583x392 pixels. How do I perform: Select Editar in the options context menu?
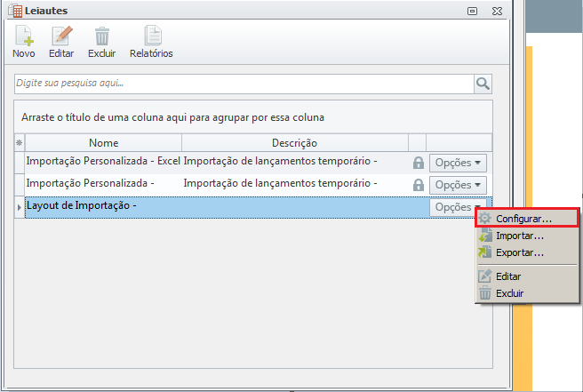tap(527, 276)
